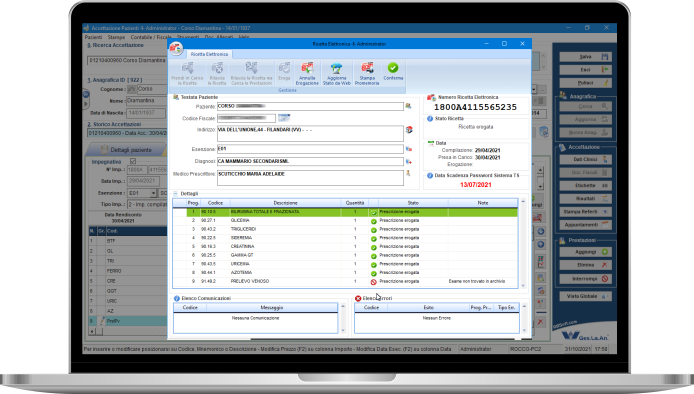Open the round application menu button
The image size is (694, 394).
tap(176, 48)
